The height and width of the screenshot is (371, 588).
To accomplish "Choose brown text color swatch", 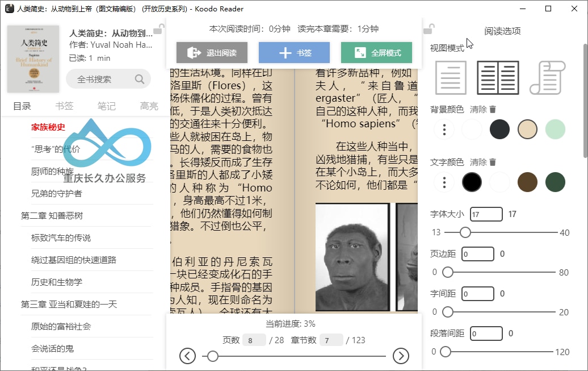I will click(527, 182).
